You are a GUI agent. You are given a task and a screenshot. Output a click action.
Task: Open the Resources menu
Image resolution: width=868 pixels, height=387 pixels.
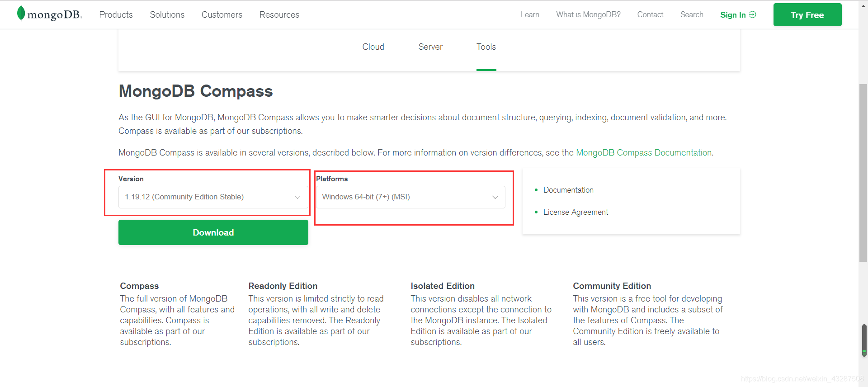279,14
